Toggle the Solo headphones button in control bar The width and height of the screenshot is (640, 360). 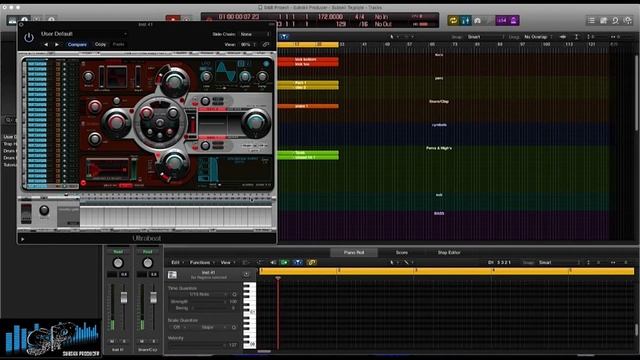coord(478,20)
